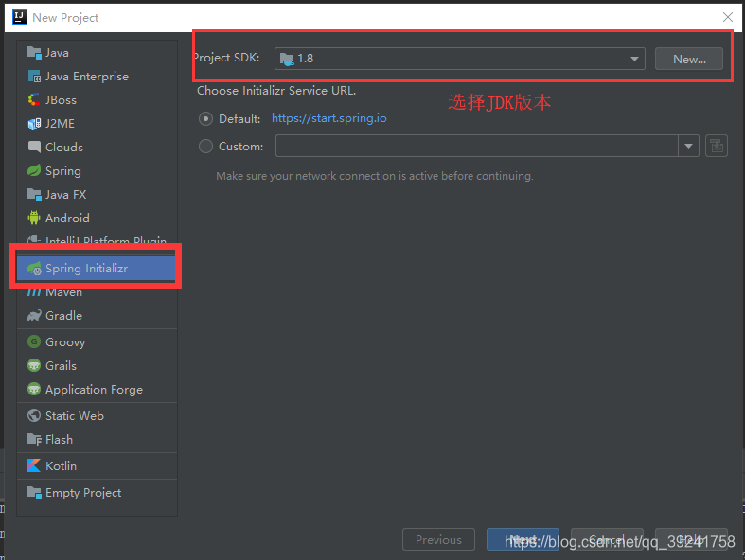Image resolution: width=745 pixels, height=560 pixels.
Task: Select Java FX list entry
Action: click(x=97, y=194)
